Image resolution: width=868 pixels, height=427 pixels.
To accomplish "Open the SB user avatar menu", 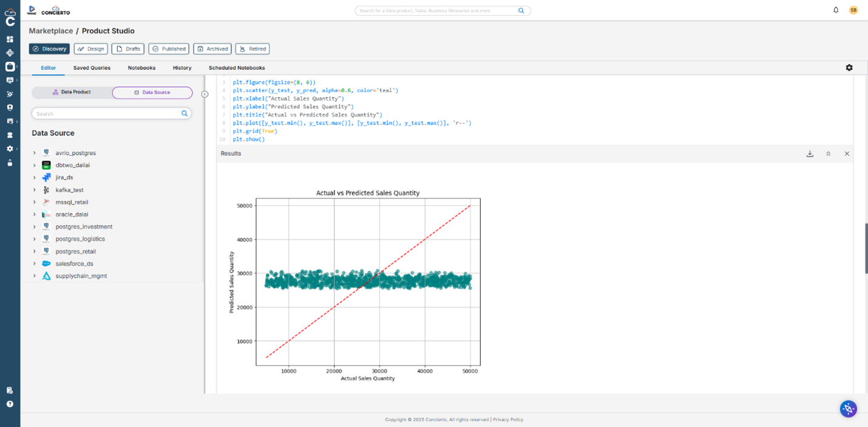I will click(853, 10).
